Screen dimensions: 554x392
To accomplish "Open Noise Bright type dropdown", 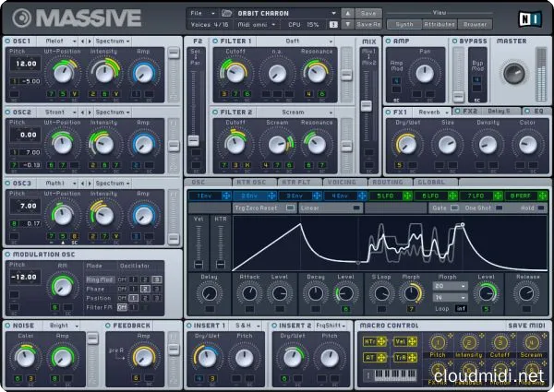I will click(62, 326).
